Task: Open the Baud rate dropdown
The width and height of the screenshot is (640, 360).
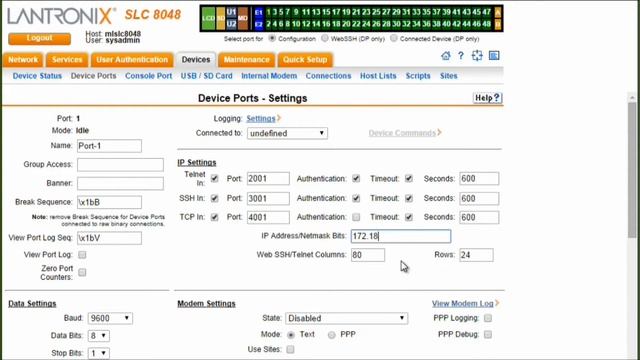Action: pos(110,318)
